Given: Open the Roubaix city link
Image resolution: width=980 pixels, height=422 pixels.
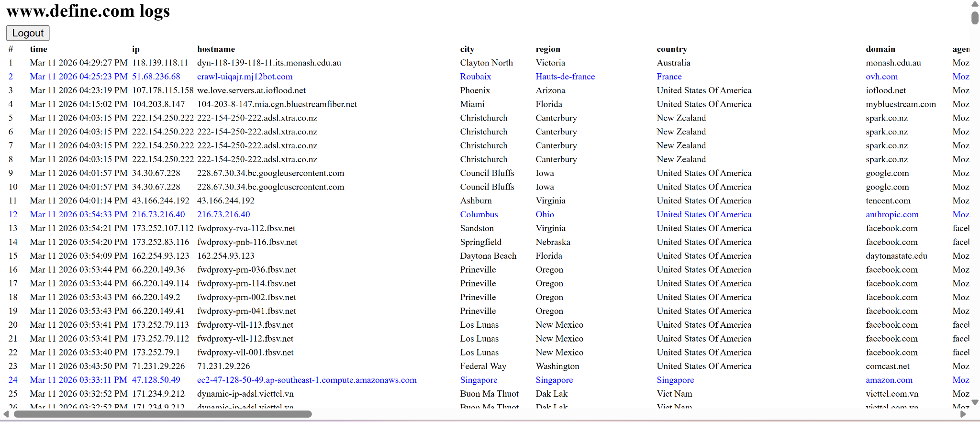Looking at the screenshot, I should click(476, 77).
